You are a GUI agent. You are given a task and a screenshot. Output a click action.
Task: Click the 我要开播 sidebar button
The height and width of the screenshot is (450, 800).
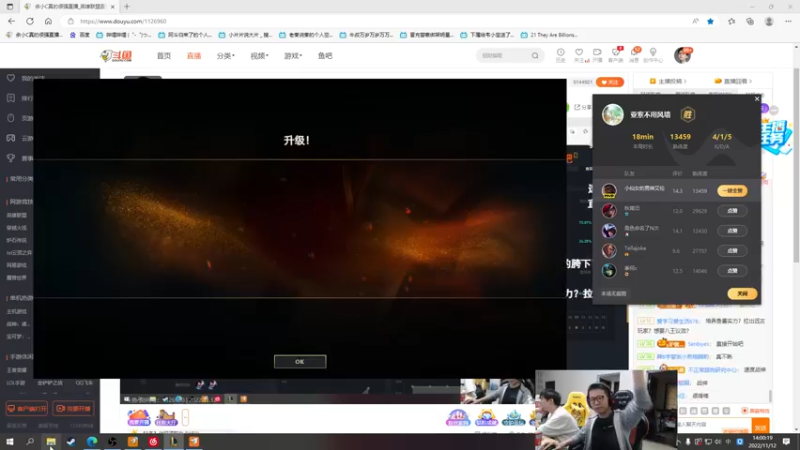pyautogui.click(x=73, y=409)
